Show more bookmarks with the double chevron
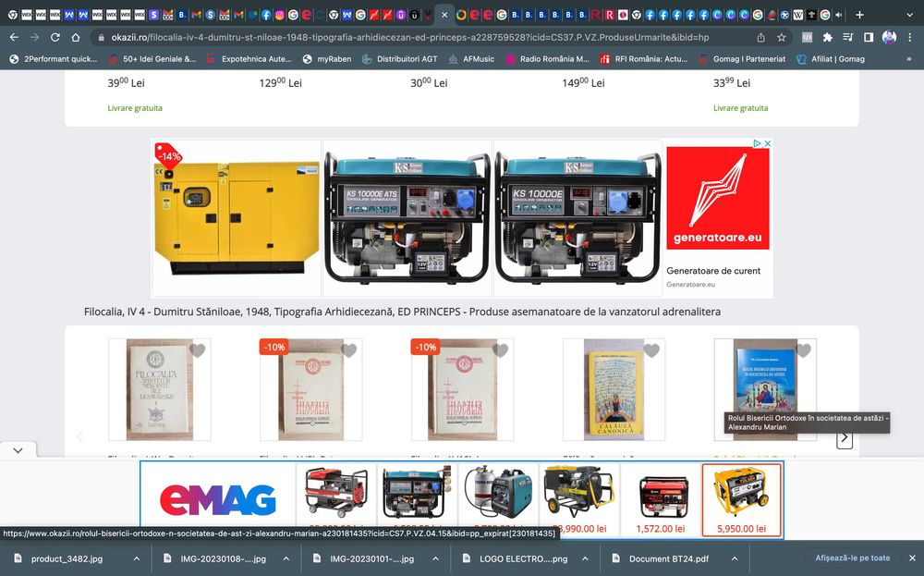The height and width of the screenshot is (576, 924). coord(908,59)
